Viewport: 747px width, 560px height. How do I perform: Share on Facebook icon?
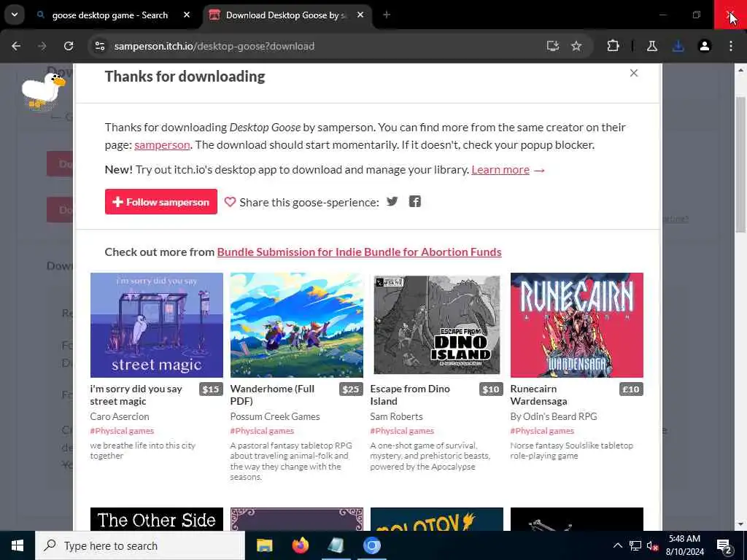415,201
